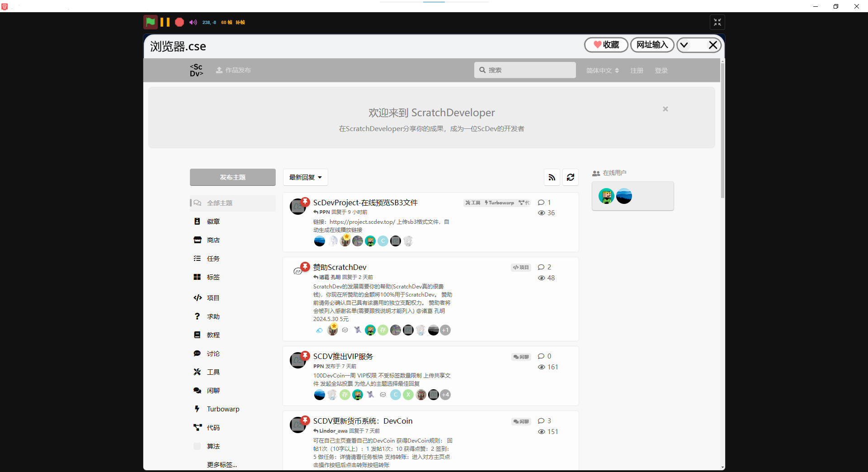The height and width of the screenshot is (472, 868).
Task: Click PPN replier name on ScDevProject topic
Action: tap(325, 212)
